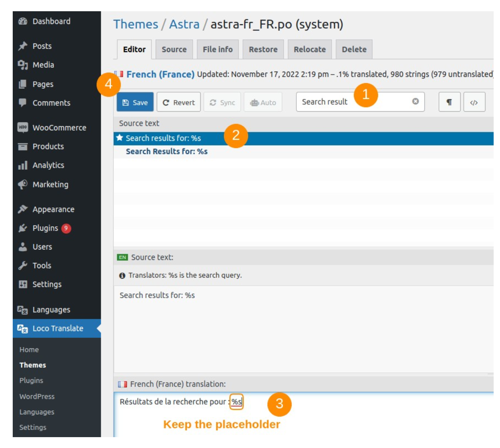Click the Tools wrench icon
The image size is (500, 448).
tap(23, 265)
